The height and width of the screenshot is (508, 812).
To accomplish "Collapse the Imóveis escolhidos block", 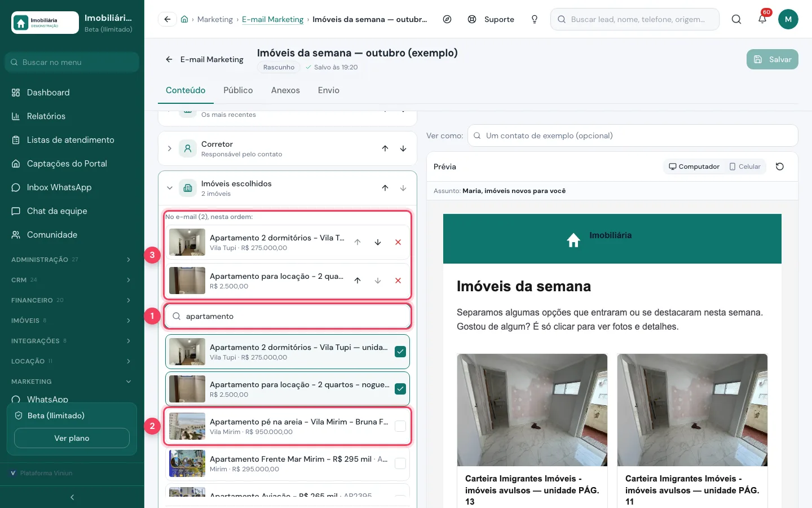I will [x=170, y=188].
